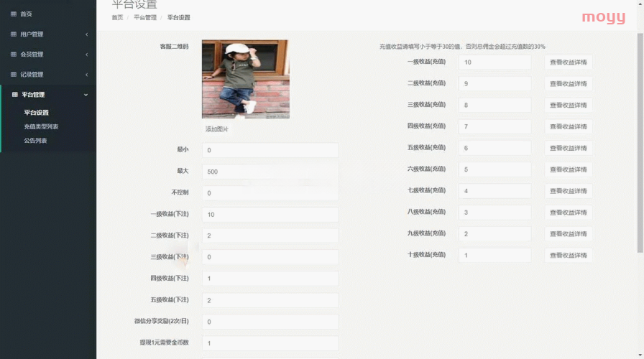This screenshot has width=644, height=359.
Task: Focus the 三级收益(下注) input field
Action: click(x=270, y=257)
